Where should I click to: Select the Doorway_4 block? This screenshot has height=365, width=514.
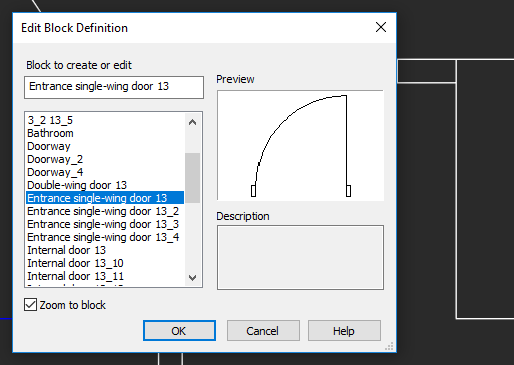point(105,172)
